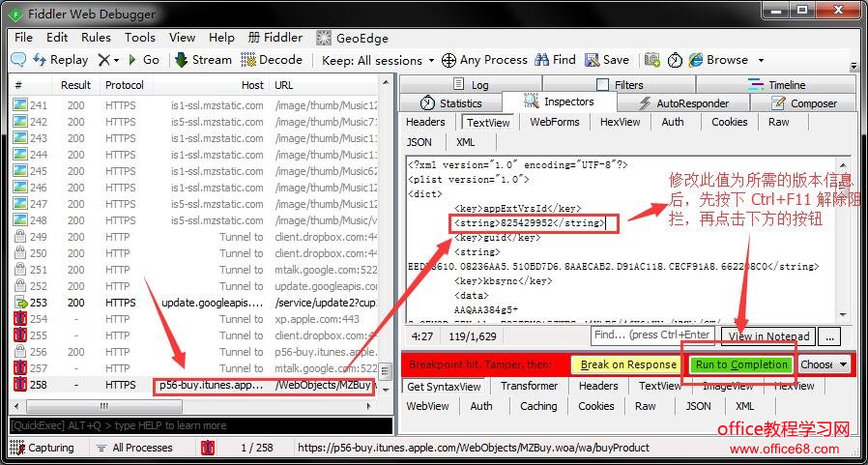Open the Rules menu
Screen dimensions: 868x465
(x=96, y=38)
